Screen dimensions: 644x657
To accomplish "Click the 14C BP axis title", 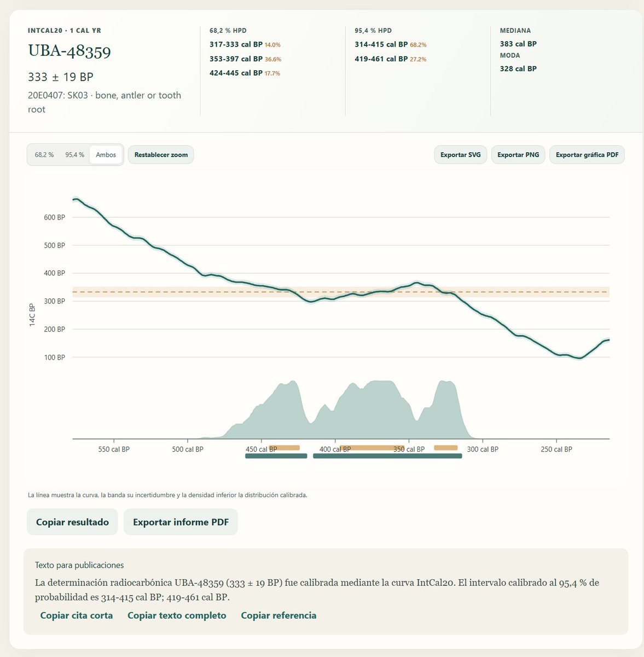I will click(x=32, y=315).
